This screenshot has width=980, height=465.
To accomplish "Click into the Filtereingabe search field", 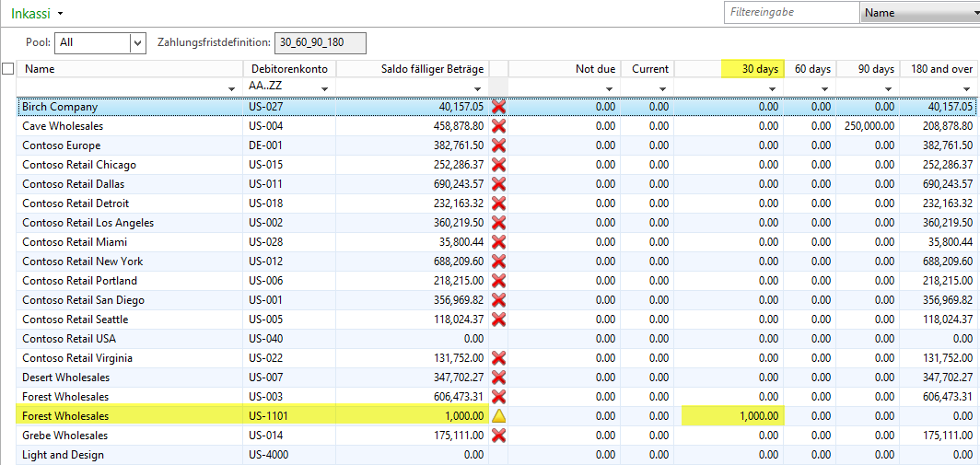I will tap(790, 13).
